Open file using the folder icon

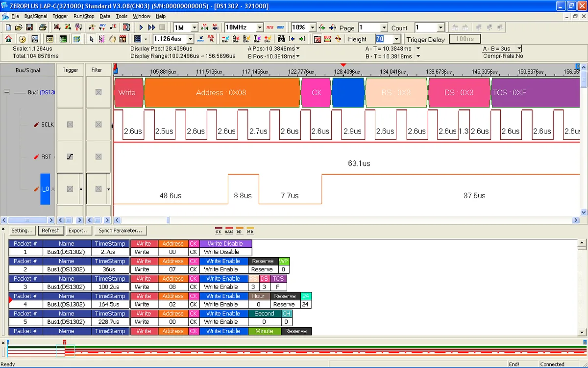[x=18, y=27]
